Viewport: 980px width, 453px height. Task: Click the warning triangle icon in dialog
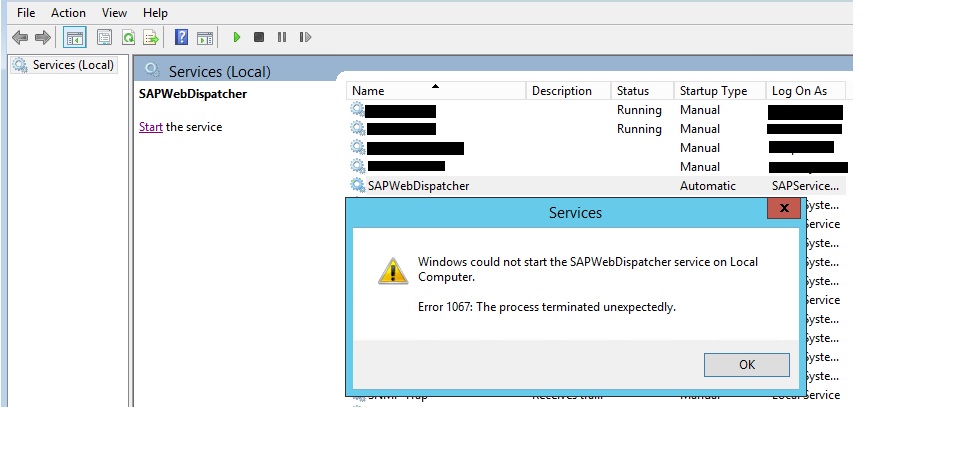click(393, 271)
